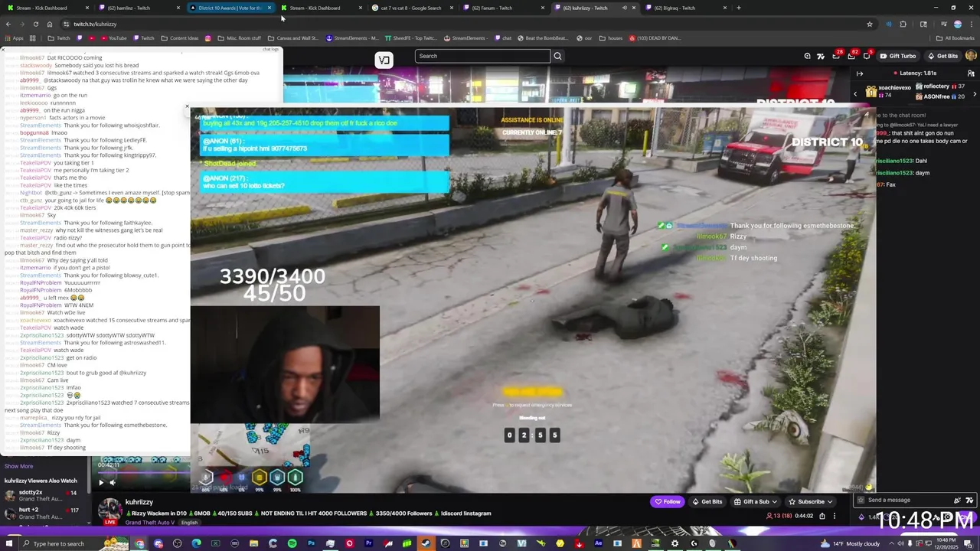Collapse the chat panel with arrow icon
Image resolution: width=980 pixels, height=551 pixels.
(x=860, y=73)
